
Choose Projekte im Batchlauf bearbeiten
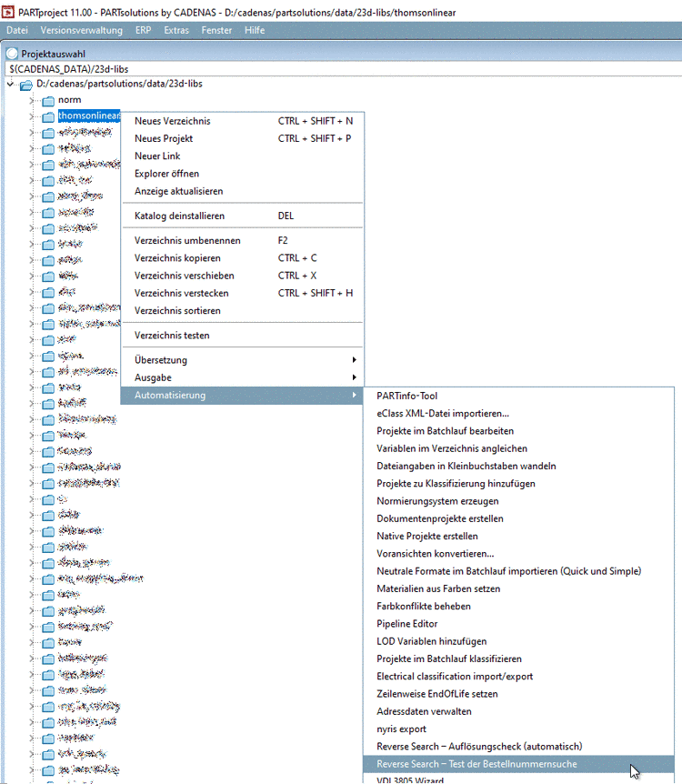tap(518, 431)
